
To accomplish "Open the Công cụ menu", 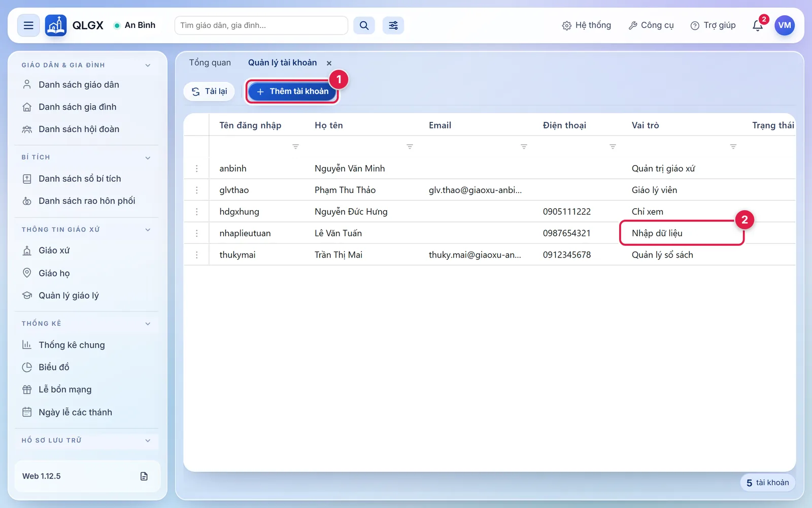I will pyautogui.click(x=651, y=25).
